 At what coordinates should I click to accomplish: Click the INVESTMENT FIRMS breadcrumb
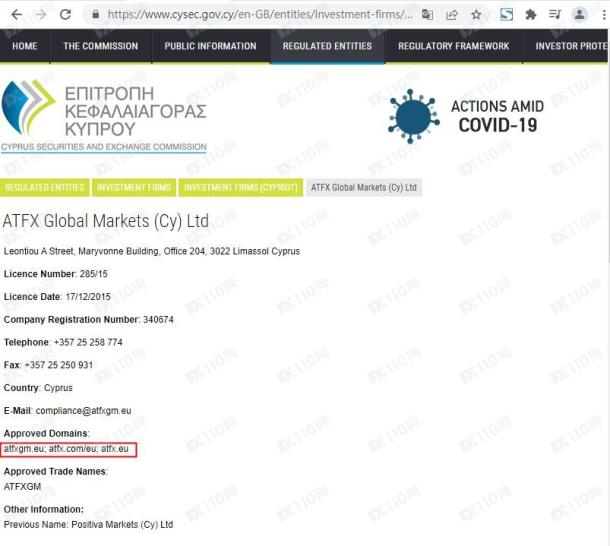(x=134, y=188)
